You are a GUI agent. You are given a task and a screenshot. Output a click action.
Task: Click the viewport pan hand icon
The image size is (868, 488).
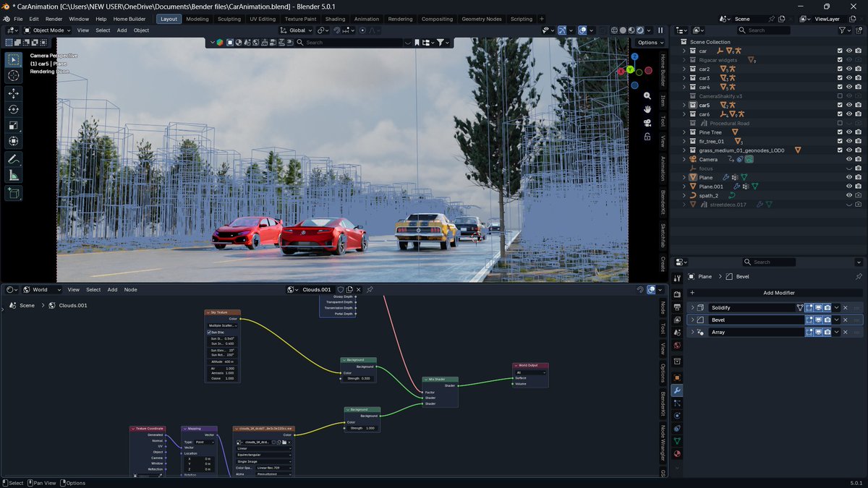[x=647, y=108]
